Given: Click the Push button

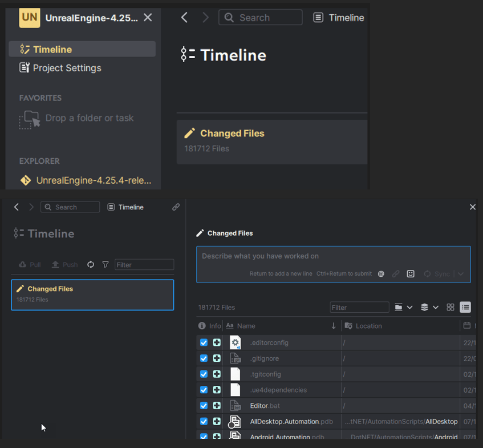Looking at the screenshot, I should tap(64, 264).
